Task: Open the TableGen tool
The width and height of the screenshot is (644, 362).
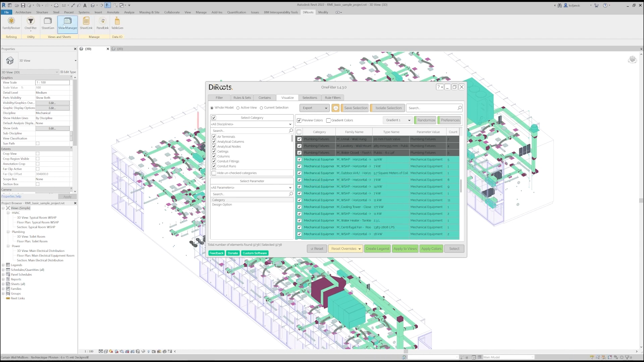Action: [x=117, y=23]
